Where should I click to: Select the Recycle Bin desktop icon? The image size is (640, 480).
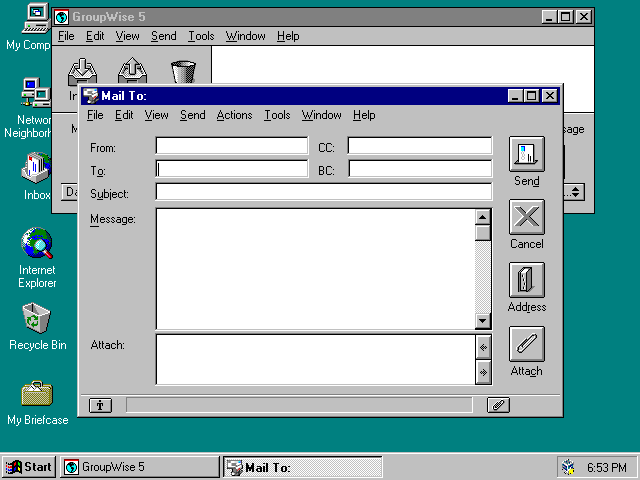pos(36,318)
